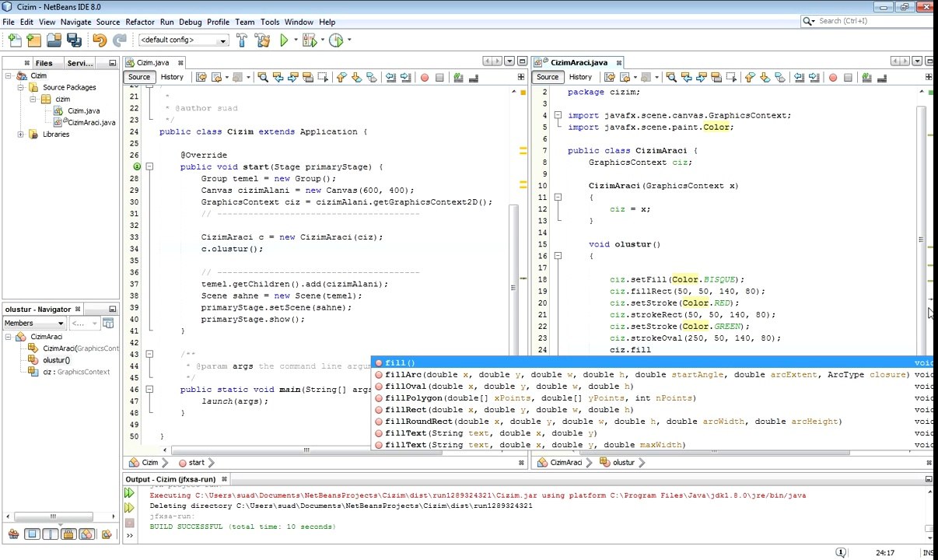
Task: Collapse the start method fold on line 27
Action: click(x=149, y=166)
